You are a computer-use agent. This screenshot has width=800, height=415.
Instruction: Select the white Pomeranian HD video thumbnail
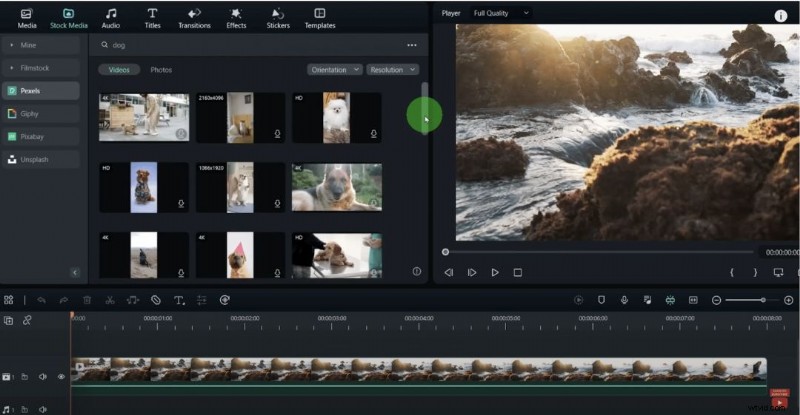(337, 117)
